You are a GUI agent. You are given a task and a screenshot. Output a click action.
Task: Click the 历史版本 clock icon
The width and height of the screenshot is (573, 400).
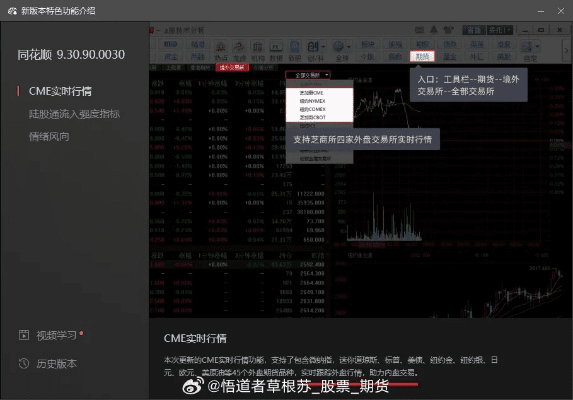click(x=24, y=363)
